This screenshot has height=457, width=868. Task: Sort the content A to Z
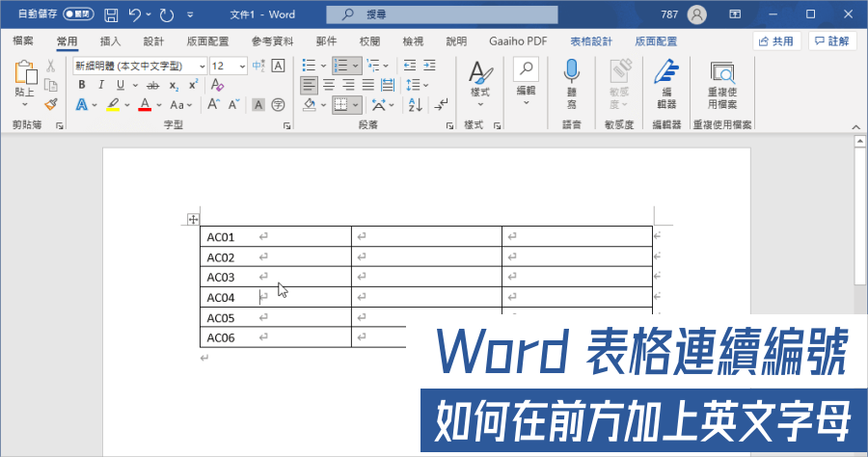coord(415,104)
